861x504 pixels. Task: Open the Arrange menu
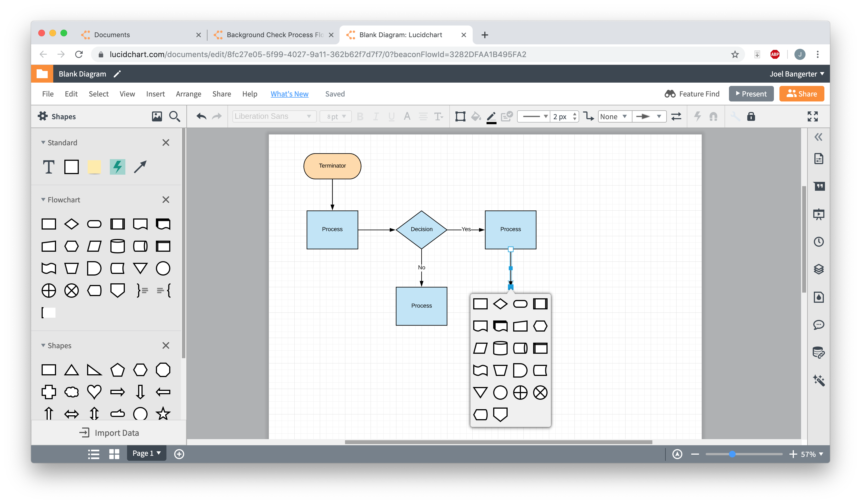188,94
